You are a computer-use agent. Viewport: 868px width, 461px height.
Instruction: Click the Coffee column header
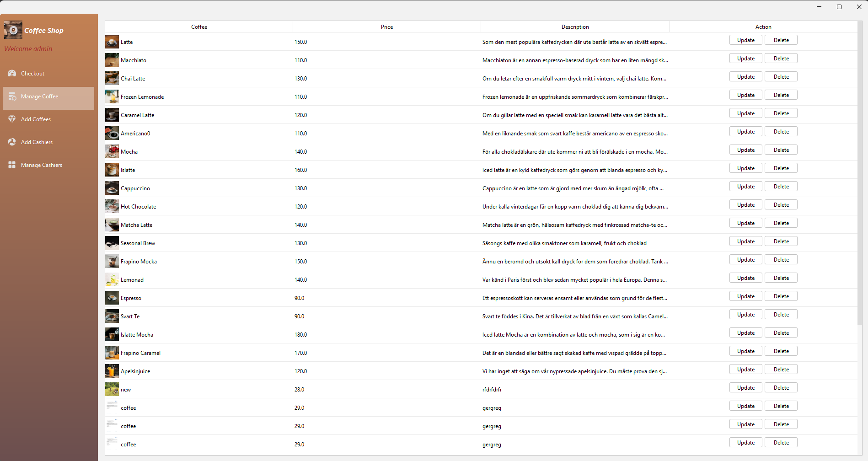click(x=199, y=27)
